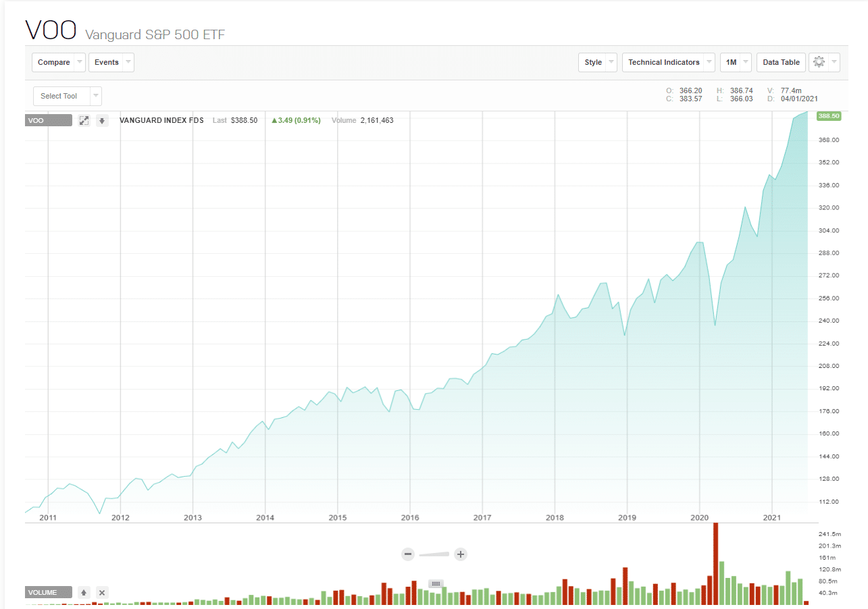Click the 2011 year label
The height and width of the screenshot is (609, 868).
click(x=47, y=518)
